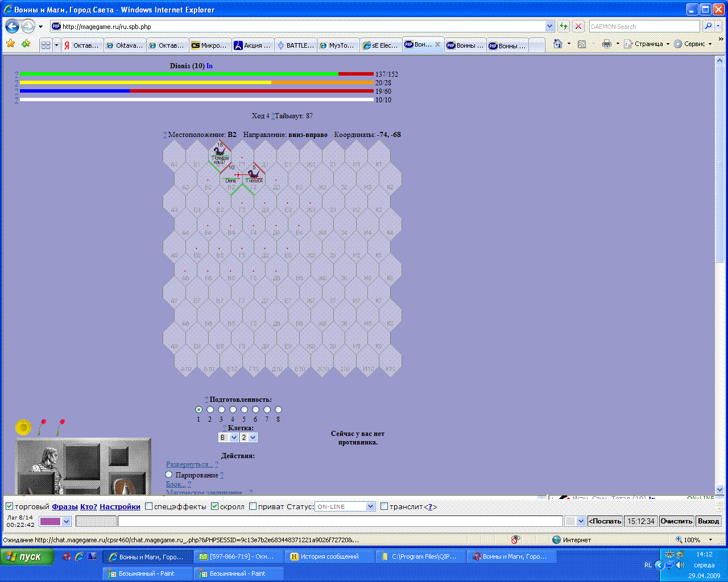
Task: Open the Настройки settings link
Action: click(120, 506)
